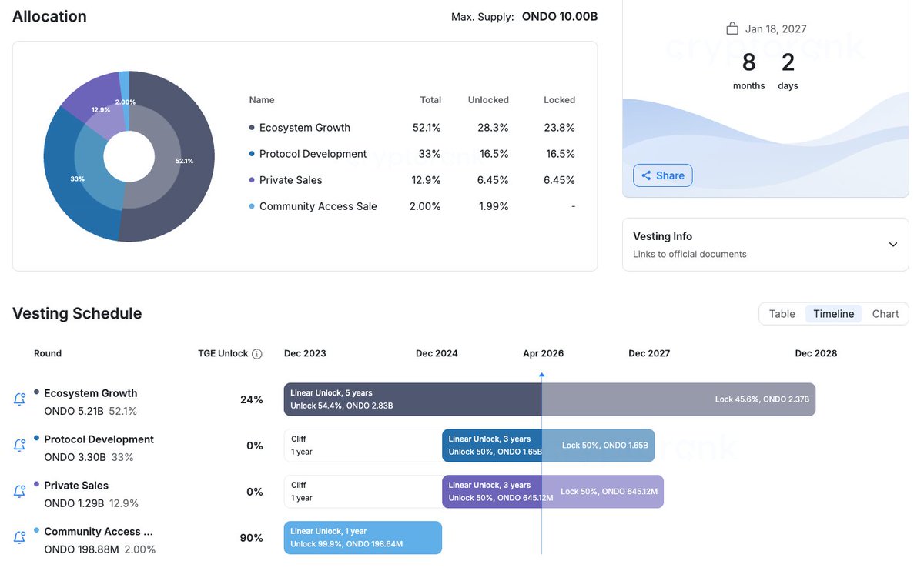Click the Private Sales round name in vesting schedule
The height and width of the screenshot is (571, 924).
pyautogui.click(x=76, y=486)
